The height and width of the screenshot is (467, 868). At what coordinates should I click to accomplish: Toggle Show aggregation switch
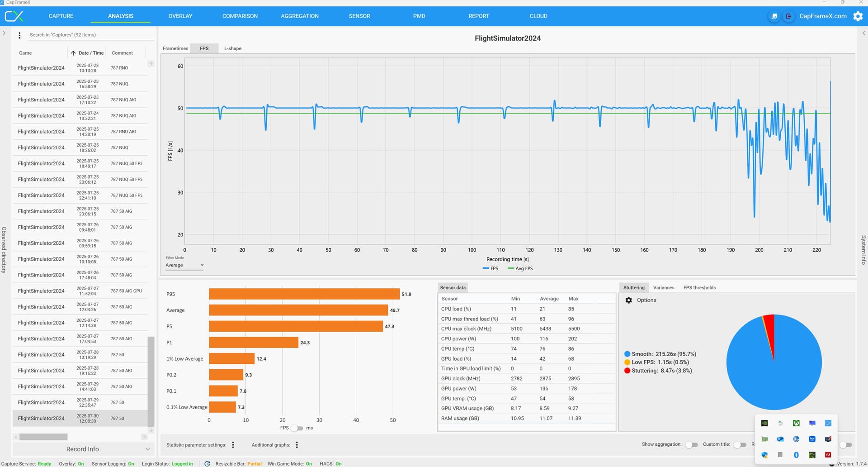coord(692,445)
